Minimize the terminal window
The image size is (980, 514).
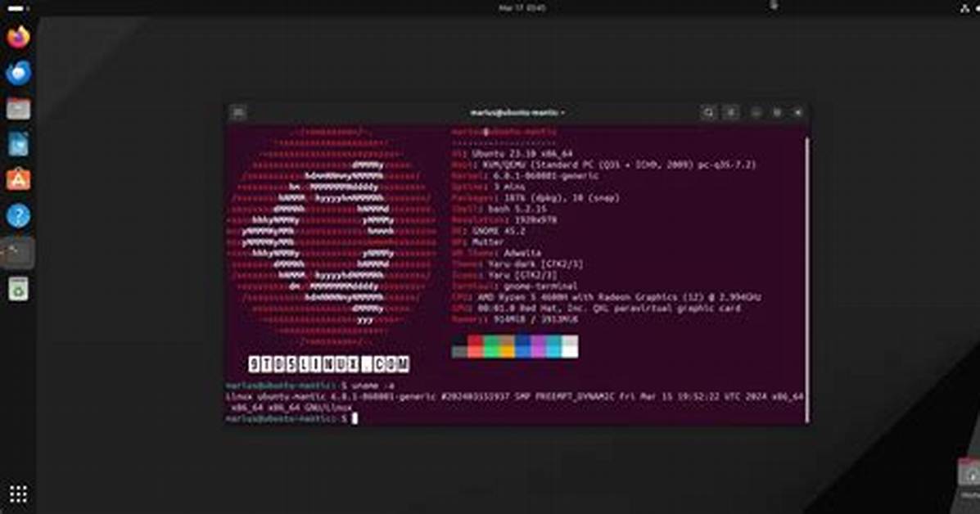click(756, 112)
